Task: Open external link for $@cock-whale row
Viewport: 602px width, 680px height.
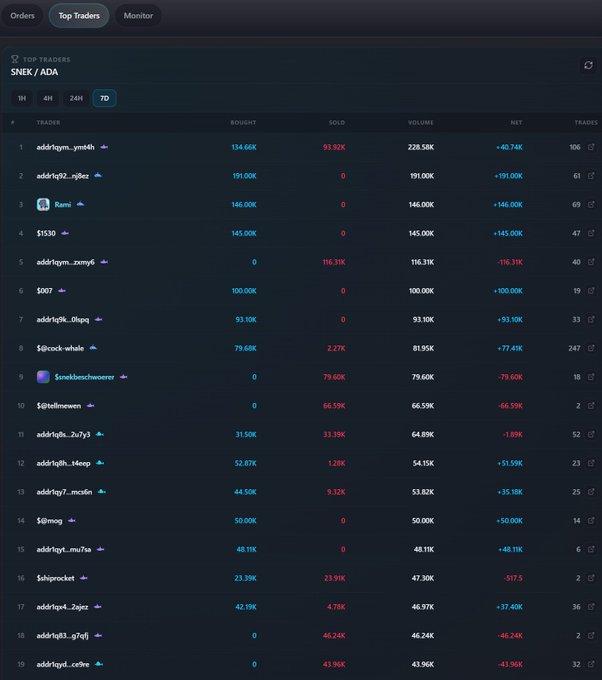Action: pos(591,348)
